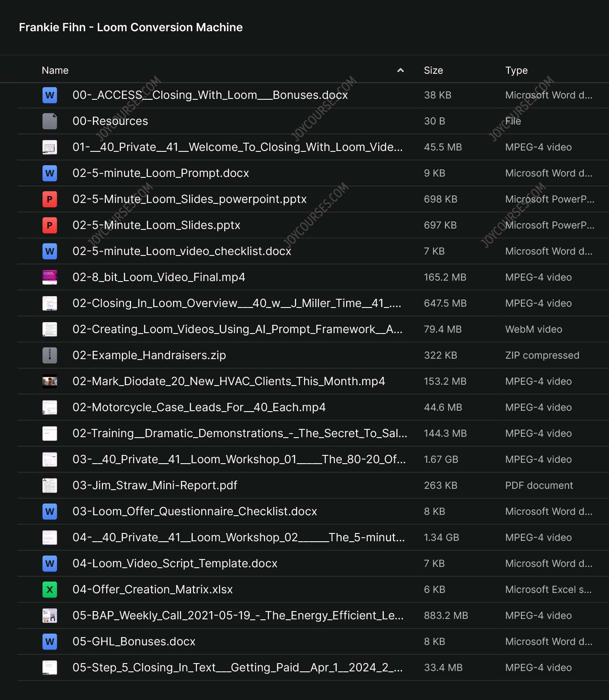
Task: Open 03-Jim_Straw_Mini-Report.pdf file name
Action: coord(155,485)
